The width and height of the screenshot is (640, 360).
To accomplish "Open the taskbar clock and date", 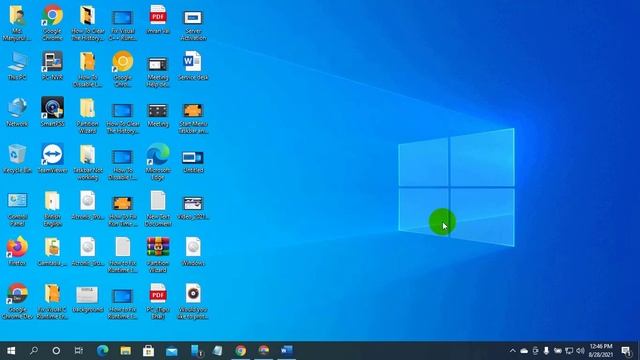I will coord(601,351).
